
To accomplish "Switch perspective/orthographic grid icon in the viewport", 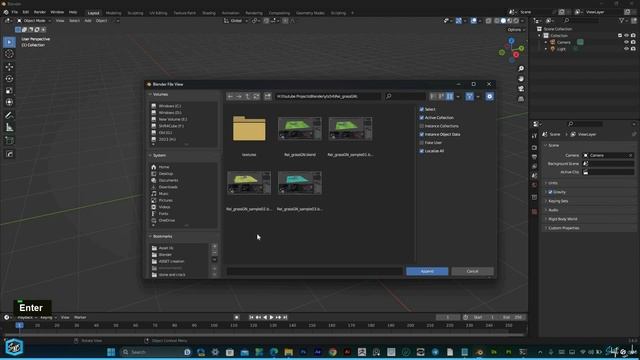I will click(521, 99).
